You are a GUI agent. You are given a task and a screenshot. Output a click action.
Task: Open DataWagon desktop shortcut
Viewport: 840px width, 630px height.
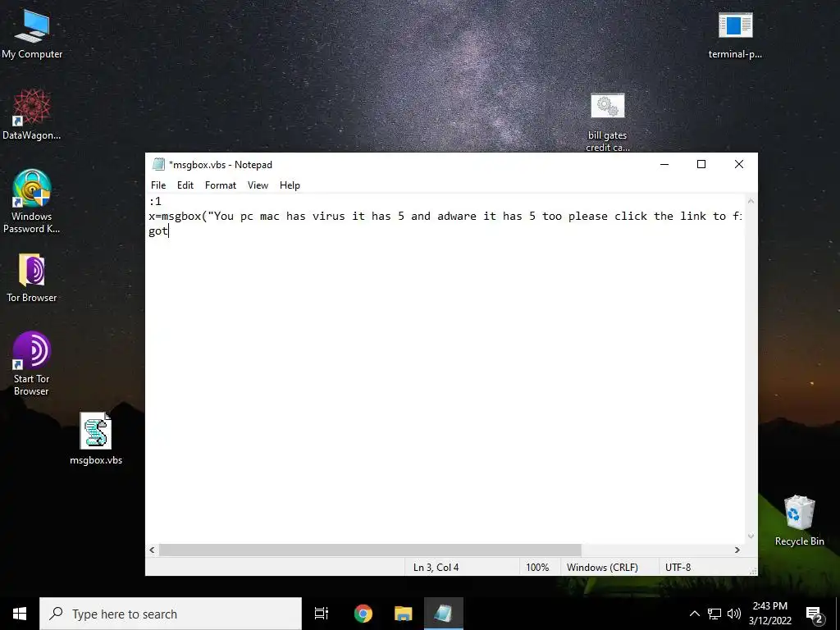(32, 115)
